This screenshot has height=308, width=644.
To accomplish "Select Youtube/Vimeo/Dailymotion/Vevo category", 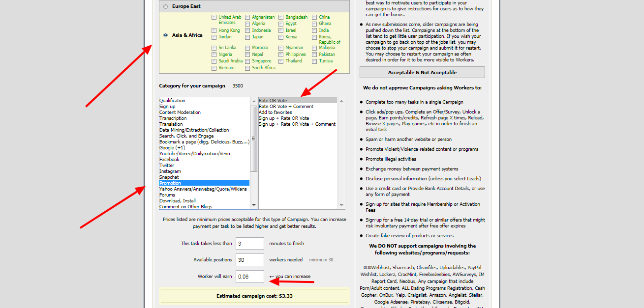I will 194,154.
